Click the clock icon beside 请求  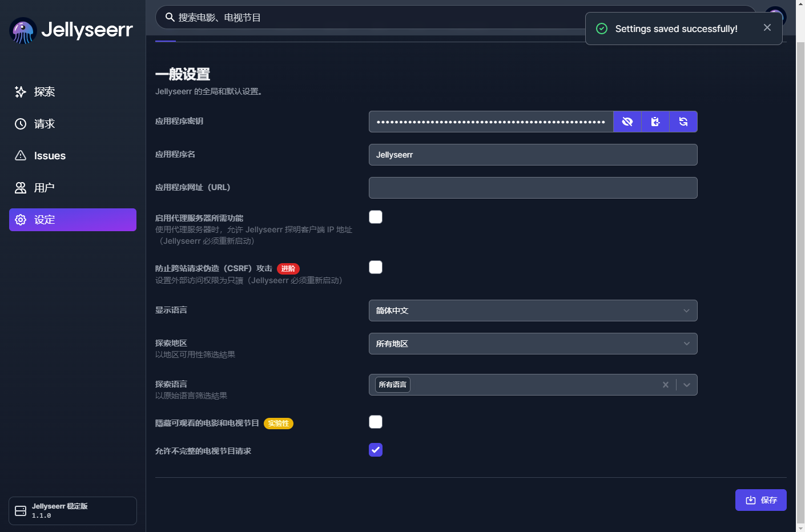click(x=21, y=124)
